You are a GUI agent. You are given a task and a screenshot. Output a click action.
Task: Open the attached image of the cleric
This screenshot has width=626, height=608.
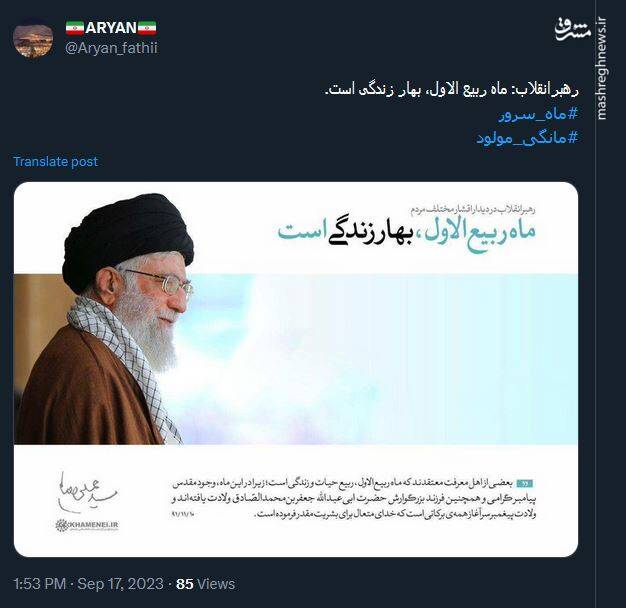296,369
